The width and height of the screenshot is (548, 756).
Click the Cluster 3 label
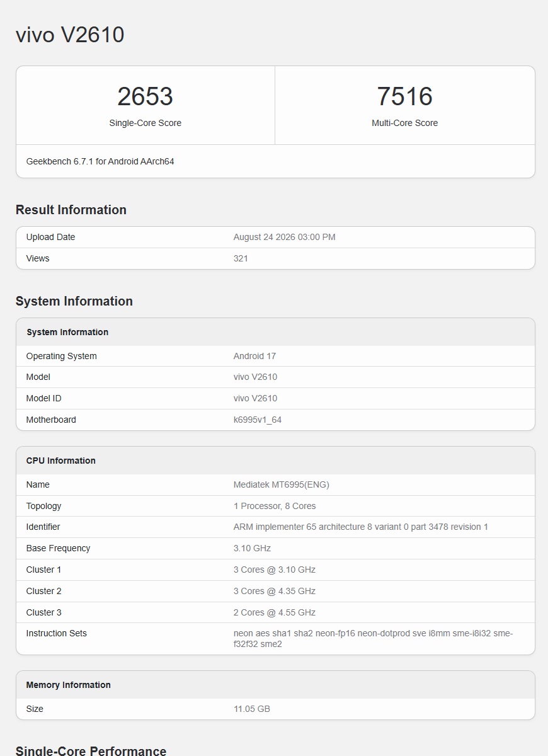tap(44, 612)
